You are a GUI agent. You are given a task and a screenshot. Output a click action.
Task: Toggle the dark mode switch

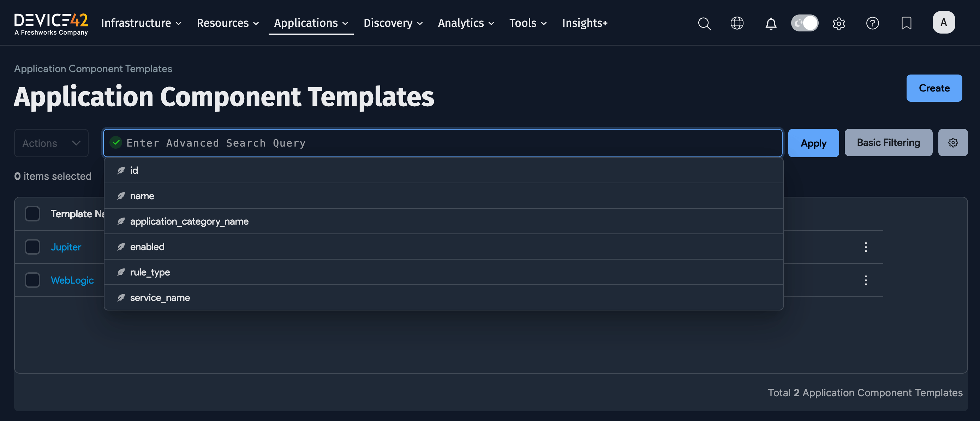point(804,23)
